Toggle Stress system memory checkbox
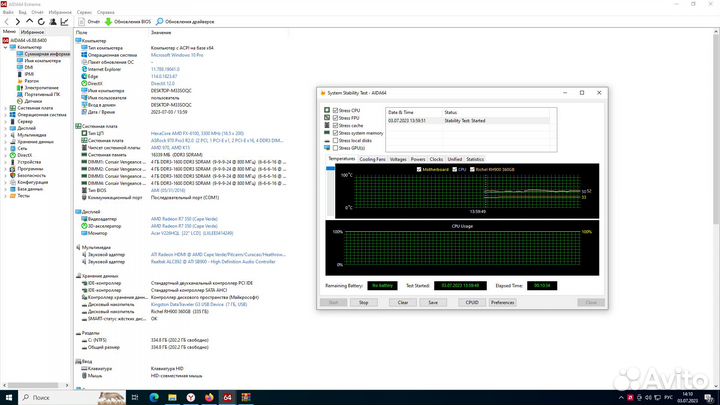The width and height of the screenshot is (720, 405). tap(335, 133)
